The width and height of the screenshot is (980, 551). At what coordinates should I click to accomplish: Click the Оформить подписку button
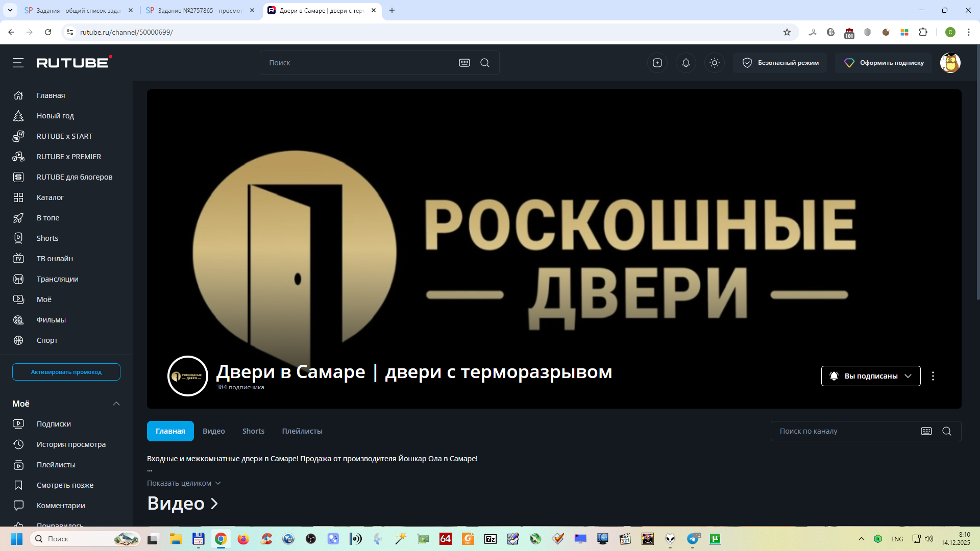tap(884, 63)
